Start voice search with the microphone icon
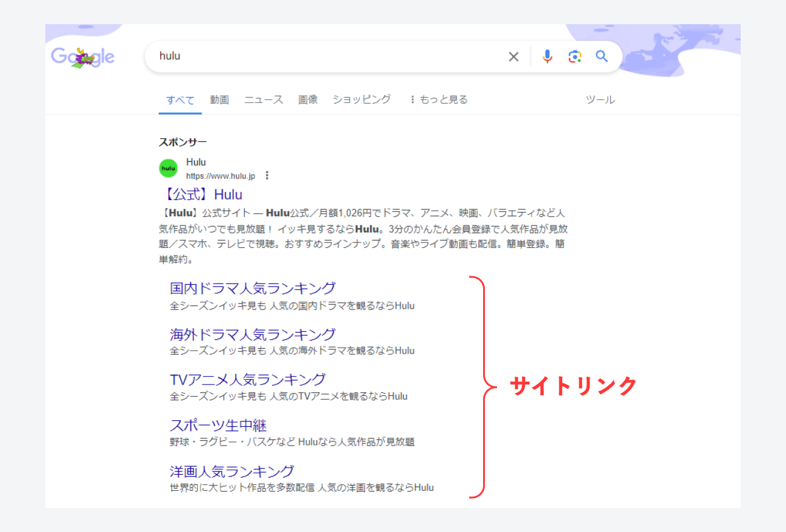Screen dimensions: 786x532 click(x=547, y=56)
